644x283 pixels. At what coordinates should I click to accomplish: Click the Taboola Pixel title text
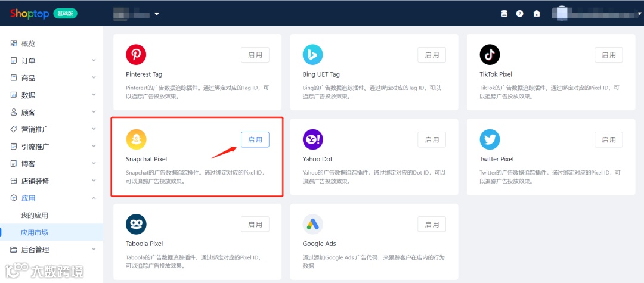[x=144, y=244]
